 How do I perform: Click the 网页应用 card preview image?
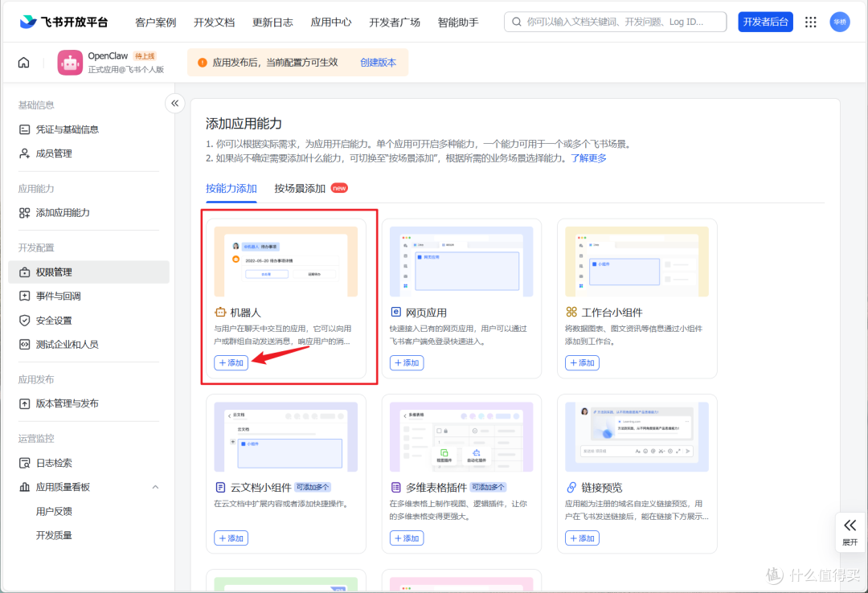461,261
